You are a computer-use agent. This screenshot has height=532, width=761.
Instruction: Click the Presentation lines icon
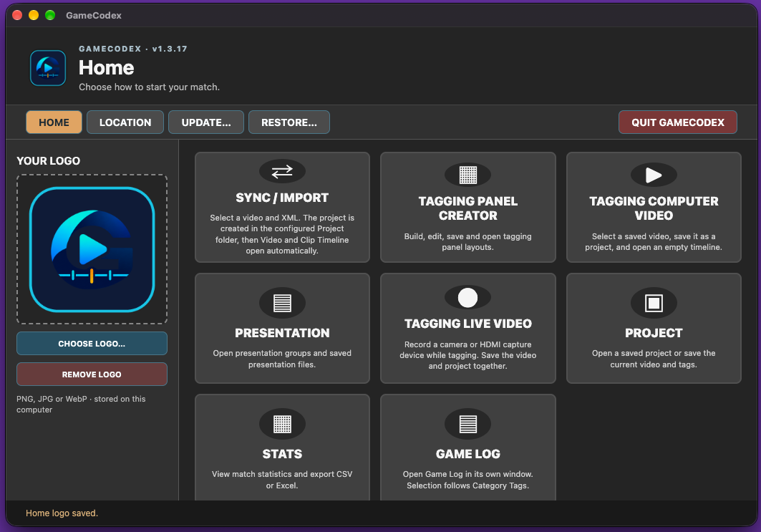pos(282,304)
